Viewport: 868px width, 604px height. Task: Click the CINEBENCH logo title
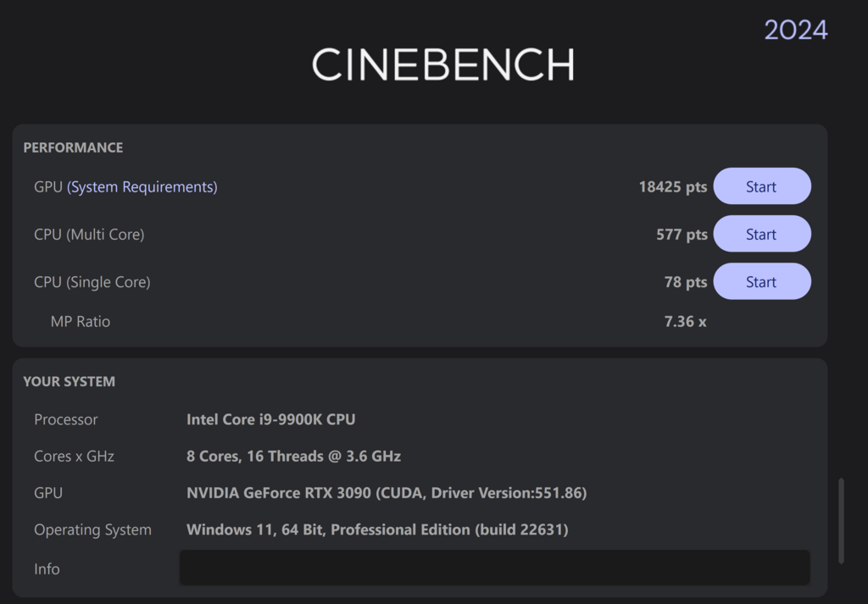tap(443, 64)
